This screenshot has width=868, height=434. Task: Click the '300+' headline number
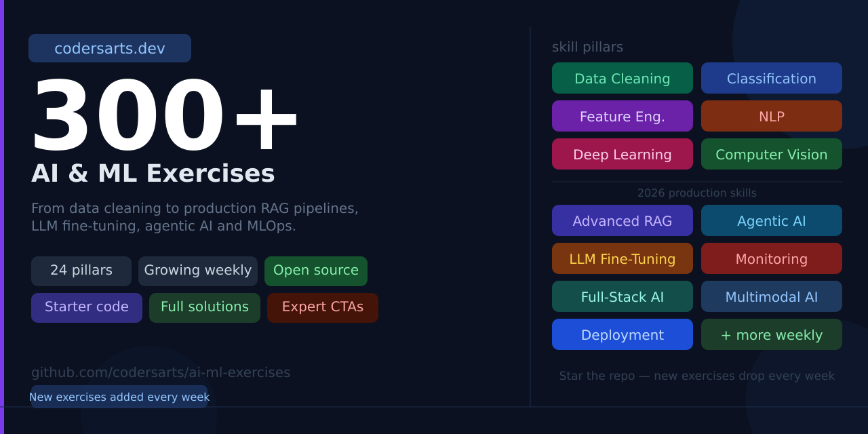tap(165, 115)
